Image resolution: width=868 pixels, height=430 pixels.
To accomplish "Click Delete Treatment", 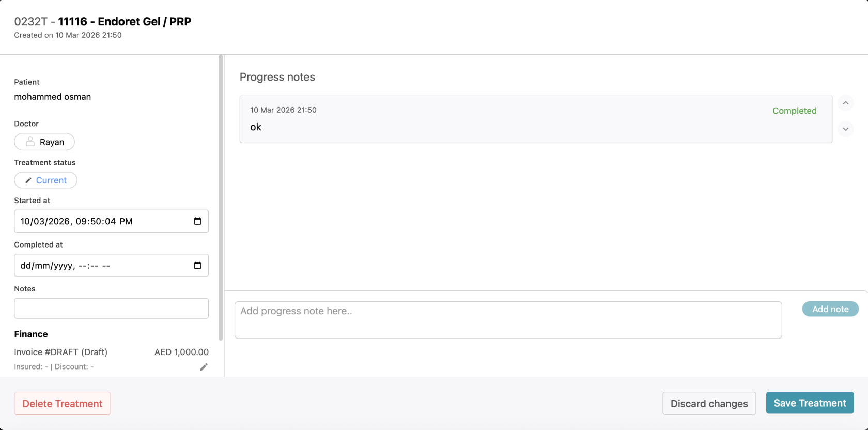I will tap(62, 403).
